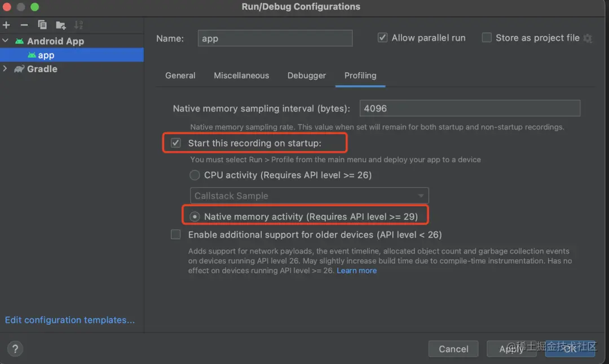The height and width of the screenshot is (364, 609).
Task: Collapse the Android App tree node
Action: tap(6, 41)
